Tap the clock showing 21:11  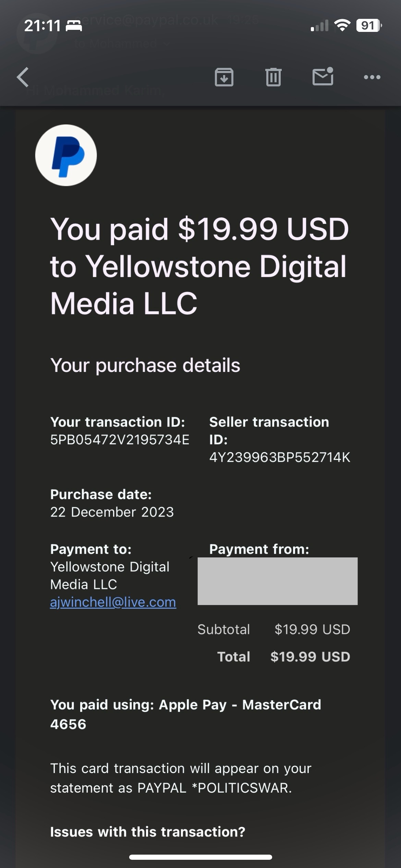tap(42, 26)
